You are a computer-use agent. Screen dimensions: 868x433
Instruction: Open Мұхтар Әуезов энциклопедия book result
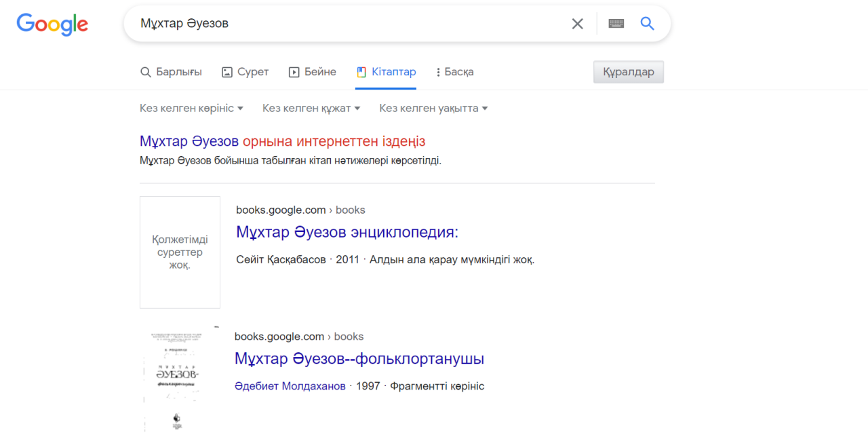(x=347, y=232)
